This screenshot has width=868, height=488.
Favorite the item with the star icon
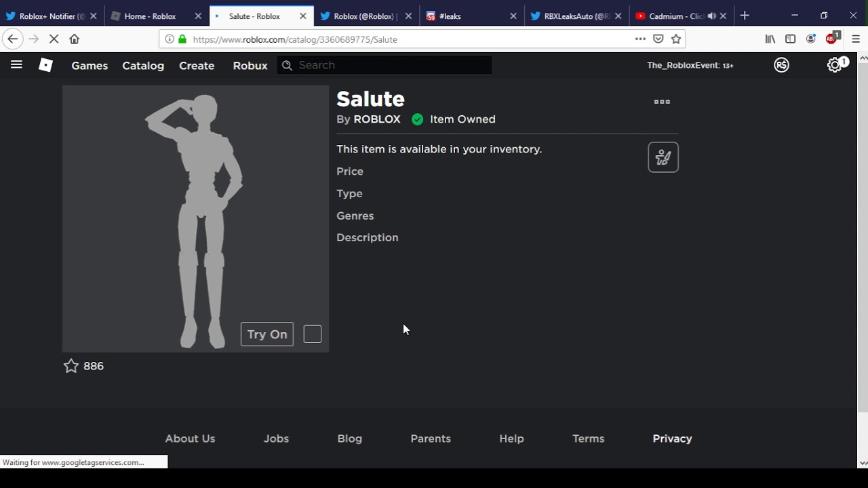[x=71, y=366]
